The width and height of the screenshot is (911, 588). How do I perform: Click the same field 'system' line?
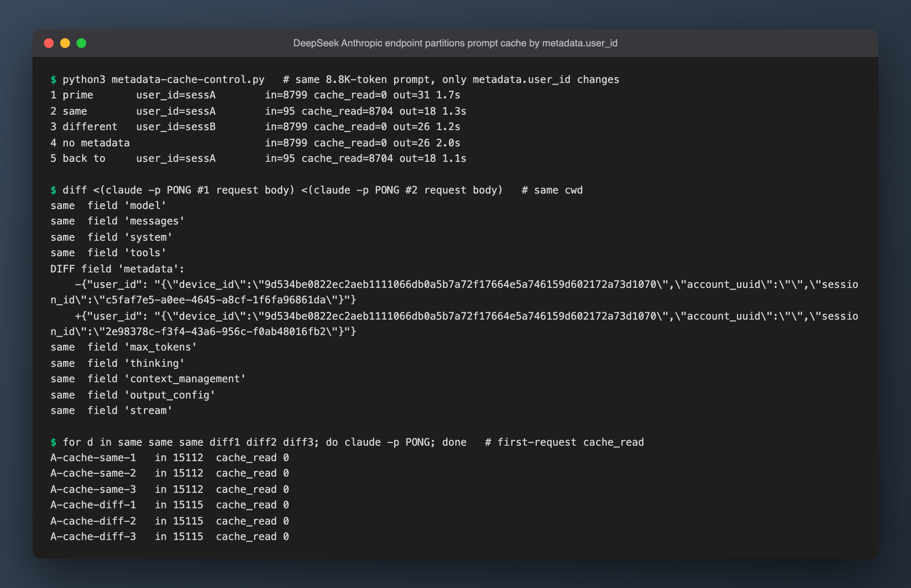(111, 237)
